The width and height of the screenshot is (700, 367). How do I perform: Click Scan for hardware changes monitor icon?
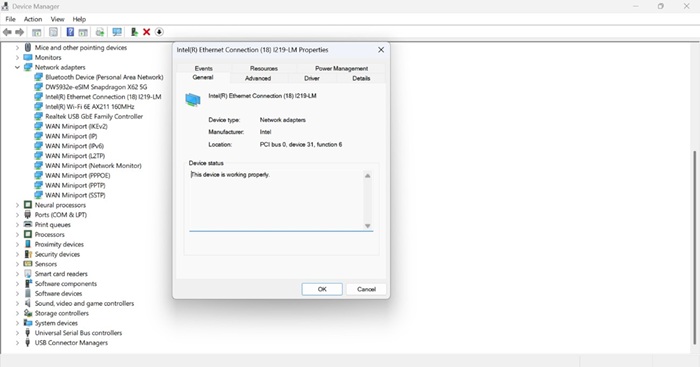(x=117, y=32)
